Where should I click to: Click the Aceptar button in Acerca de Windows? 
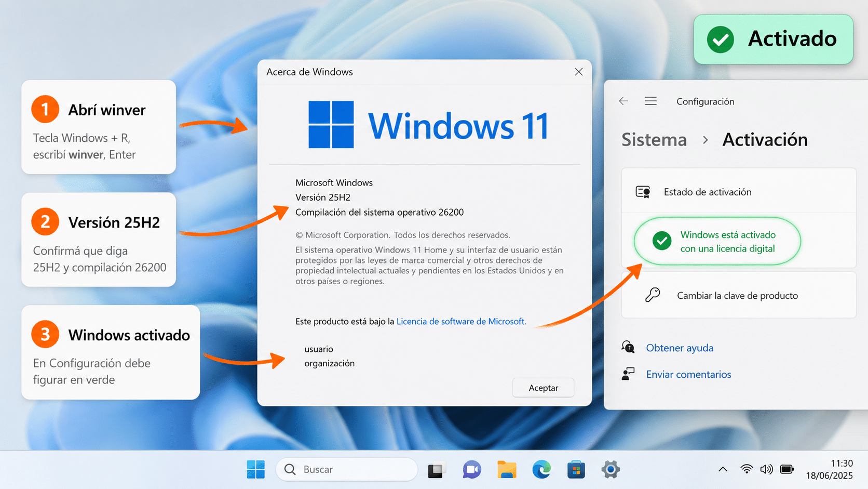(x=543, y=388)
